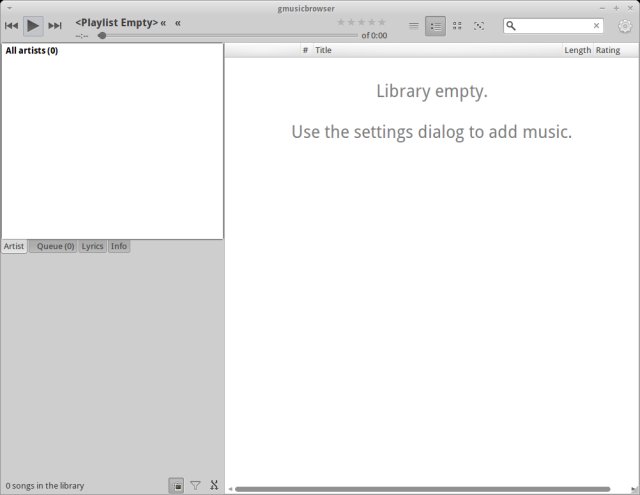This screenshot has width=640, height=495.
Task: Skip to the previous track
Action: (11, 26)
